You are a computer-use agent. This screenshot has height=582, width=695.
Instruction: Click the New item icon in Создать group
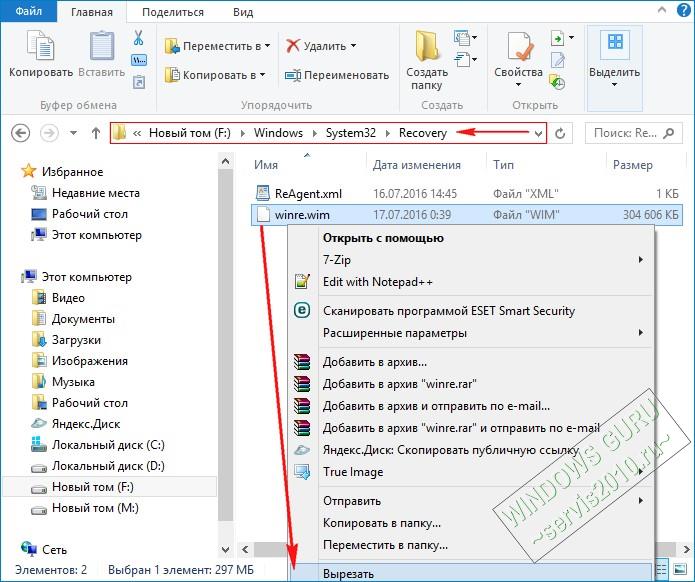461,37
